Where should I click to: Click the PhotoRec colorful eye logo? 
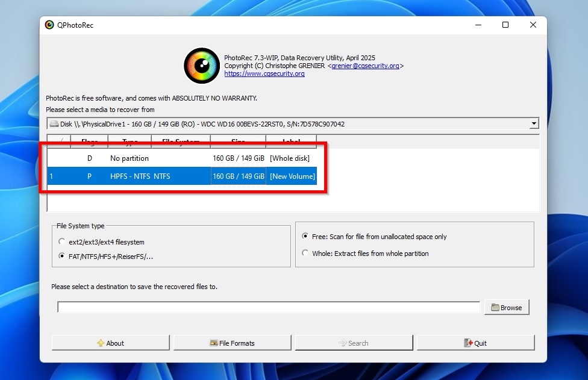click(201, 65)
